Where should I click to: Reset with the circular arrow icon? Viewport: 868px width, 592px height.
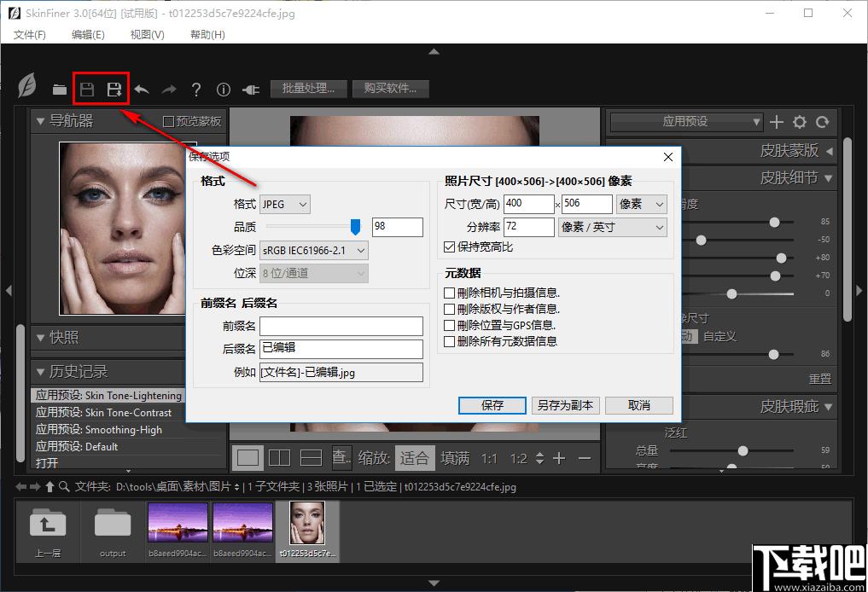pyautogui.click(x=823, y=122)
